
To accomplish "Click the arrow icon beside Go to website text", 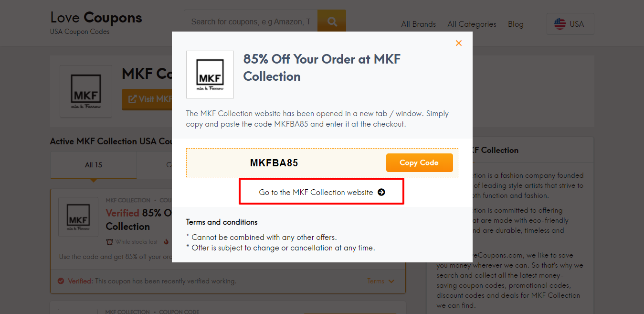I will (381, 192).
